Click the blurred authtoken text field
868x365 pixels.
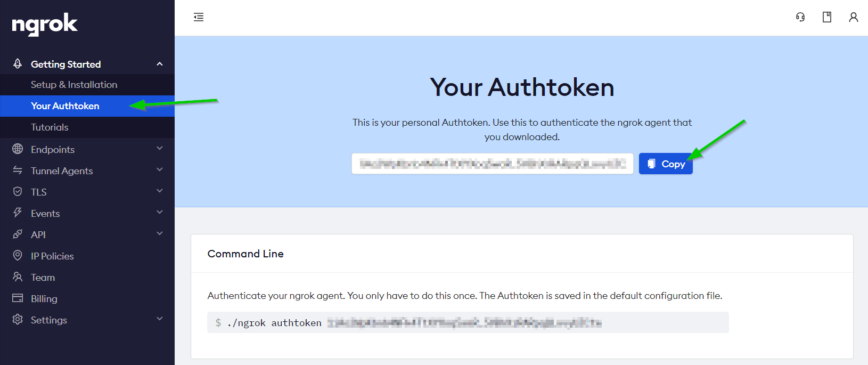493,164
